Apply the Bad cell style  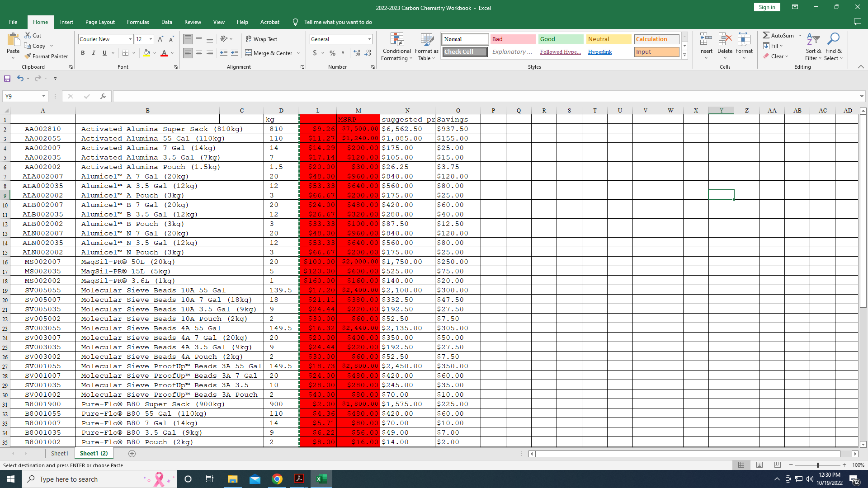click(x=513, y=39)
